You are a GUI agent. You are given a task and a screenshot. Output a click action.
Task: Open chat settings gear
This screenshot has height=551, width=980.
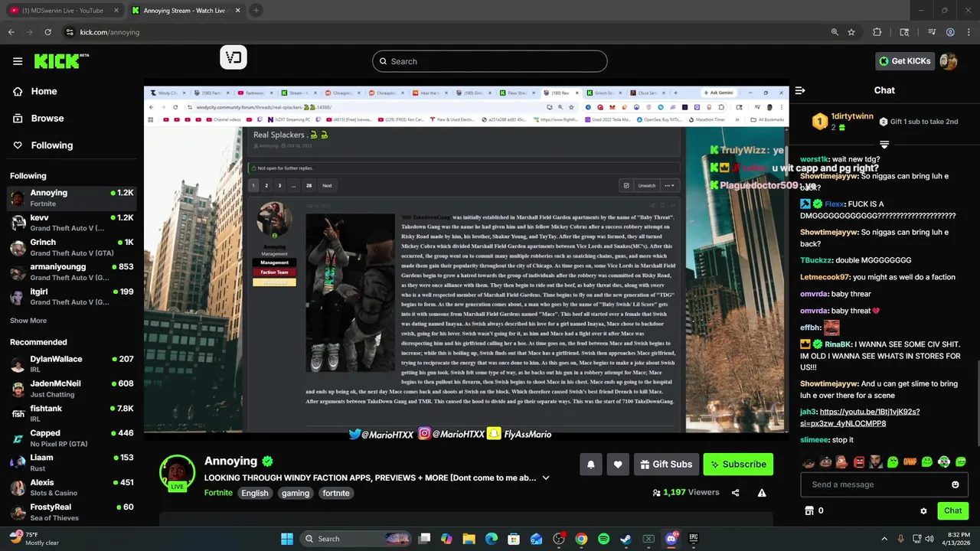(x=923, y=510)
